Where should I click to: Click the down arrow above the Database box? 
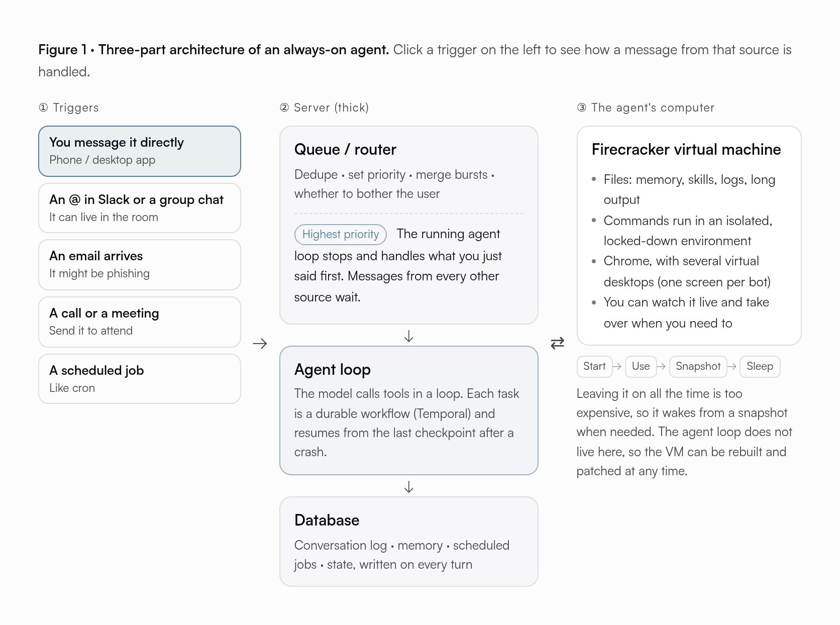pos(409,487)
